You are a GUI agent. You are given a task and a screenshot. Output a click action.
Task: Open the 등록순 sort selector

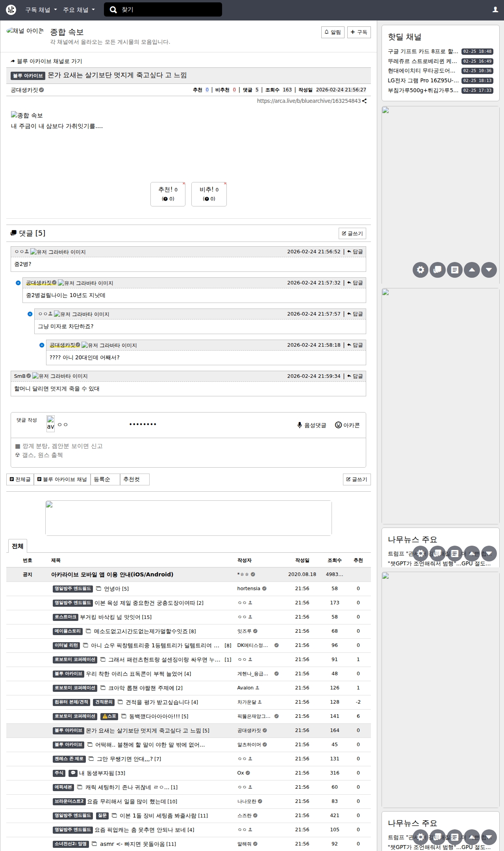[x=105, y=479]
